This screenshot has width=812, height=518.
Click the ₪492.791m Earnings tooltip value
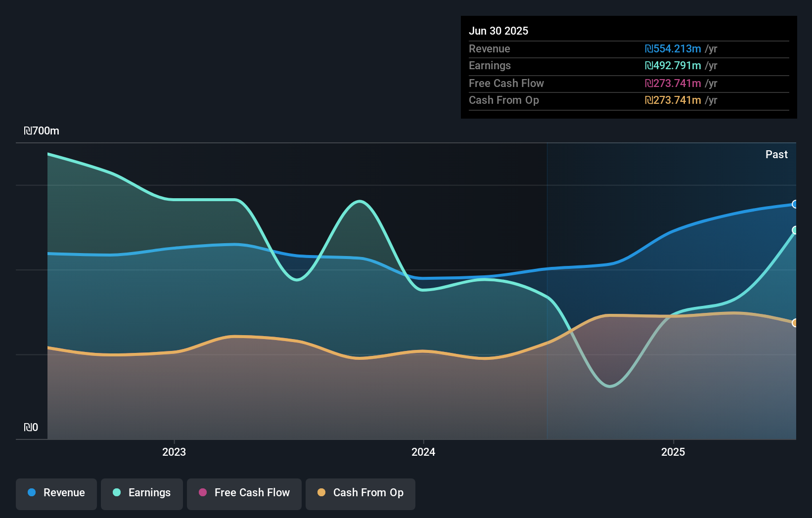[673, 66]
